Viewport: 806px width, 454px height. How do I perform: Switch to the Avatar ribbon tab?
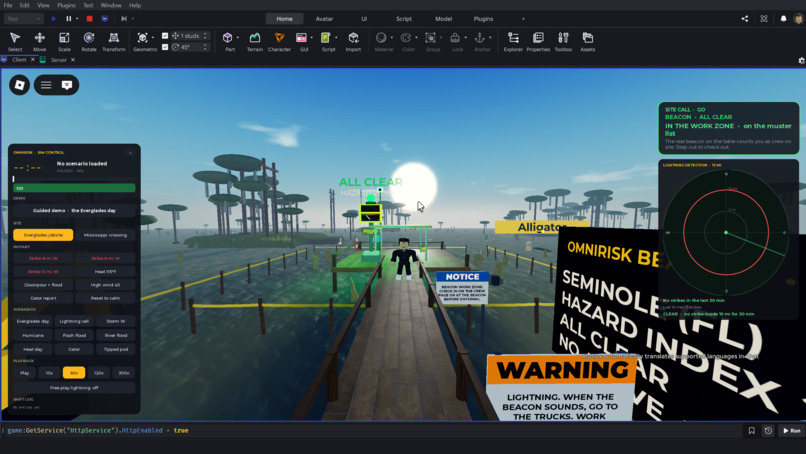tap(324, 19)
